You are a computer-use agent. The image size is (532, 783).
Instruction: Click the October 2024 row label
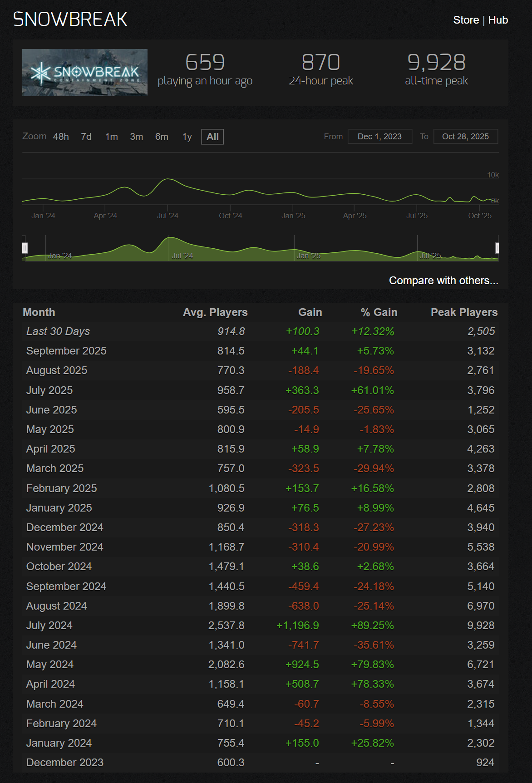[x=59, y=566]
